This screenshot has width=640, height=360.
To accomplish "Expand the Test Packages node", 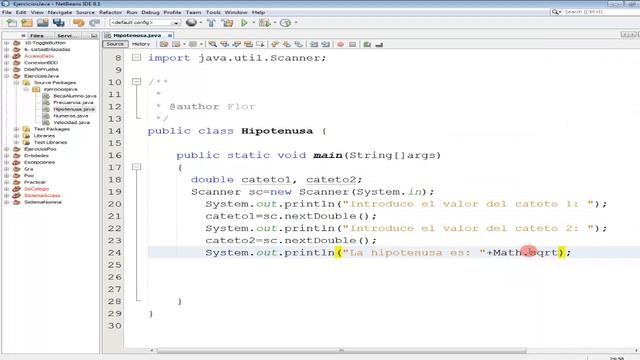I will [x=16, y=129].
